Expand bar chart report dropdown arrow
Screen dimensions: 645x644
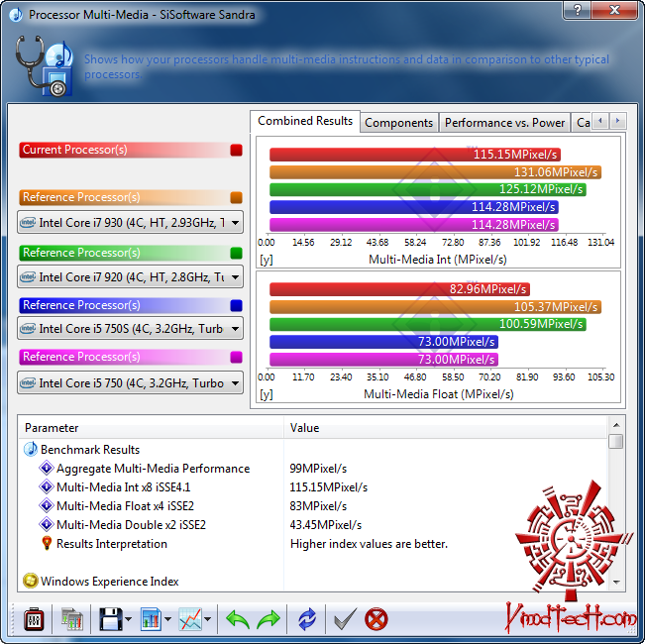(x=167, y=619)
